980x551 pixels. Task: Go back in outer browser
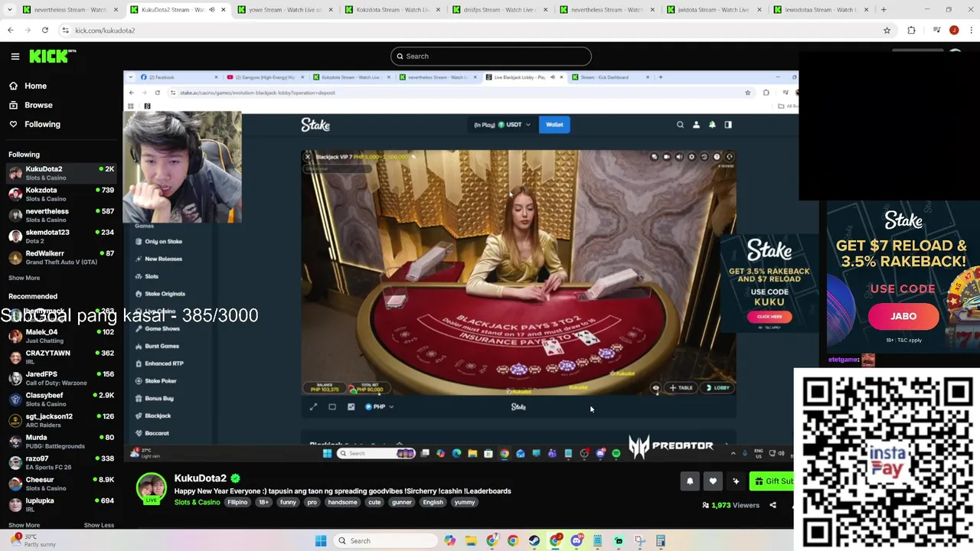10,31
